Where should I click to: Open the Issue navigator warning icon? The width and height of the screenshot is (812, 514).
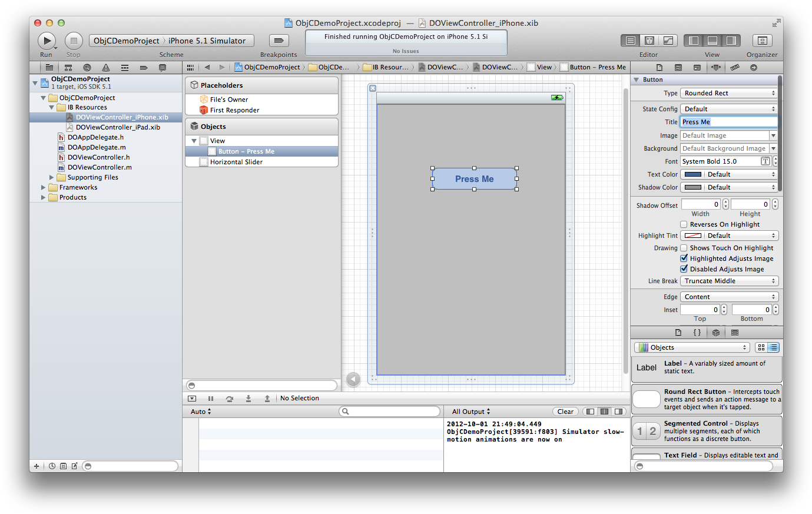click(x=105, y=67)
